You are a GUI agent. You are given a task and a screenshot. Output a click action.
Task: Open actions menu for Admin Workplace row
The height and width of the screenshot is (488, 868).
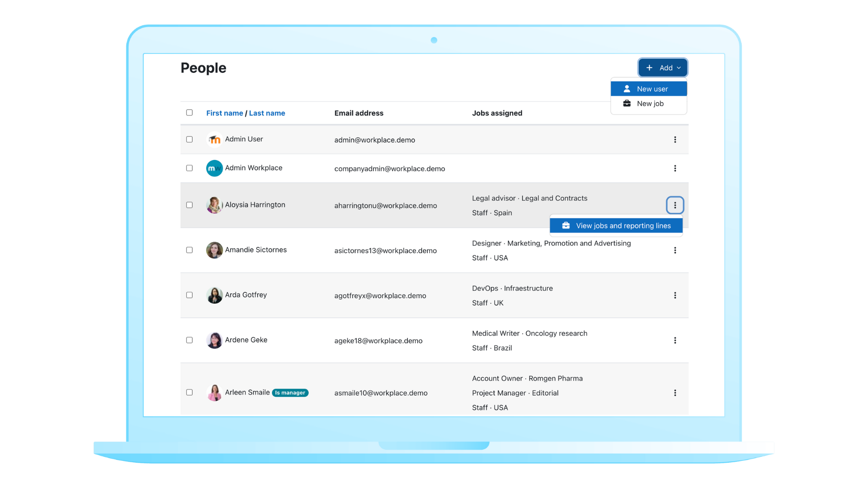(675, 168)
